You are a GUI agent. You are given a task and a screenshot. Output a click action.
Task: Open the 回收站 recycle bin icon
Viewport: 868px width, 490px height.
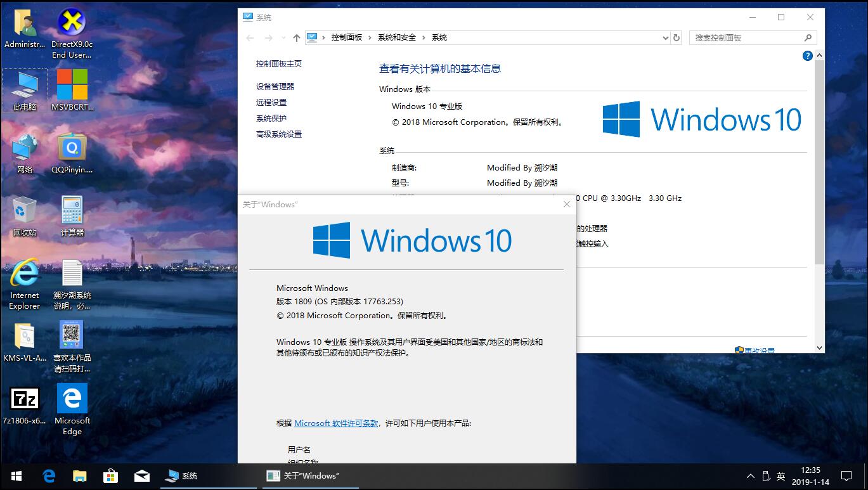click(24, 217)
